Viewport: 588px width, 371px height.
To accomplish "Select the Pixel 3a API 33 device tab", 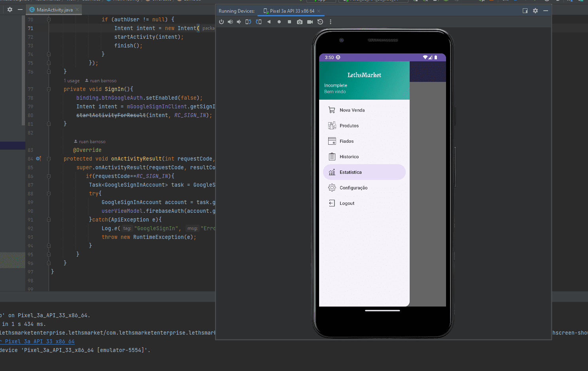I will (x=292, y=11).
